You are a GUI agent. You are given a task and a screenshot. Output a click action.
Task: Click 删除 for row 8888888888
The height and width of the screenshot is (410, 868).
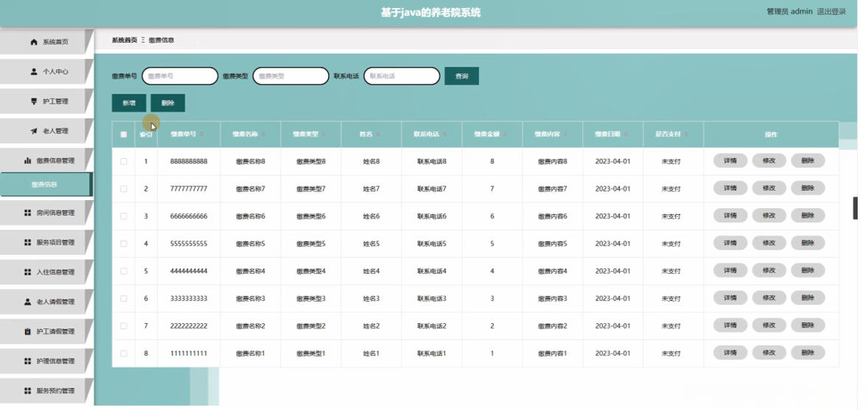click(808, 160)
